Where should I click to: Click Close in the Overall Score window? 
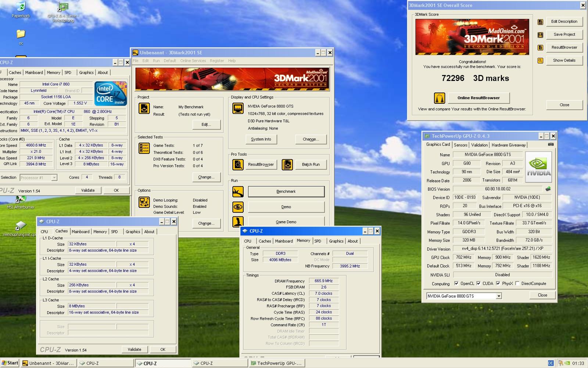(564, 105)
